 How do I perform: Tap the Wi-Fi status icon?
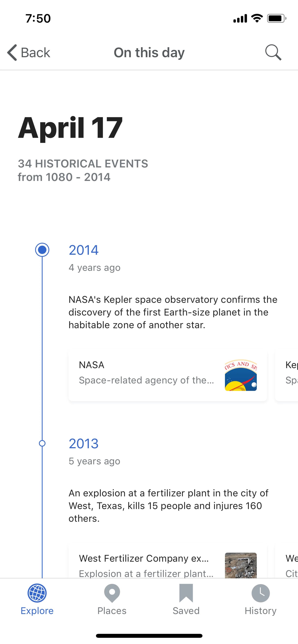257,18
